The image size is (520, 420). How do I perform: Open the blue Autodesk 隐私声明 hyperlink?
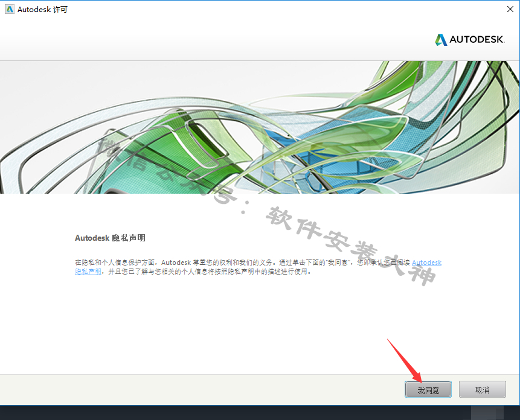click(426, 262)
